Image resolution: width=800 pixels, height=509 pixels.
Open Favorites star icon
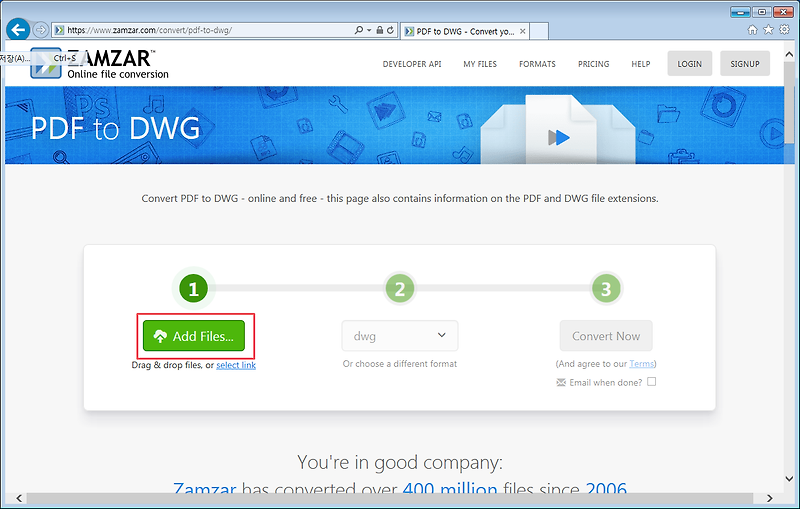(x=768, y=30)
